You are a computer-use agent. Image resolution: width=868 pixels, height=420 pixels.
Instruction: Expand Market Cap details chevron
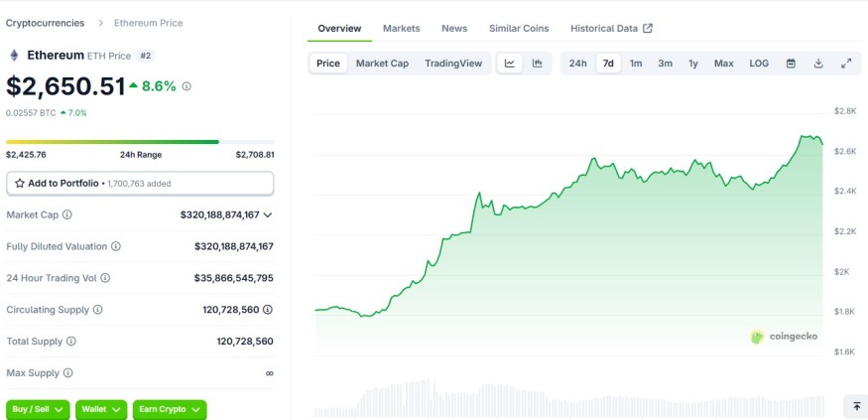[x=268, y=215]
